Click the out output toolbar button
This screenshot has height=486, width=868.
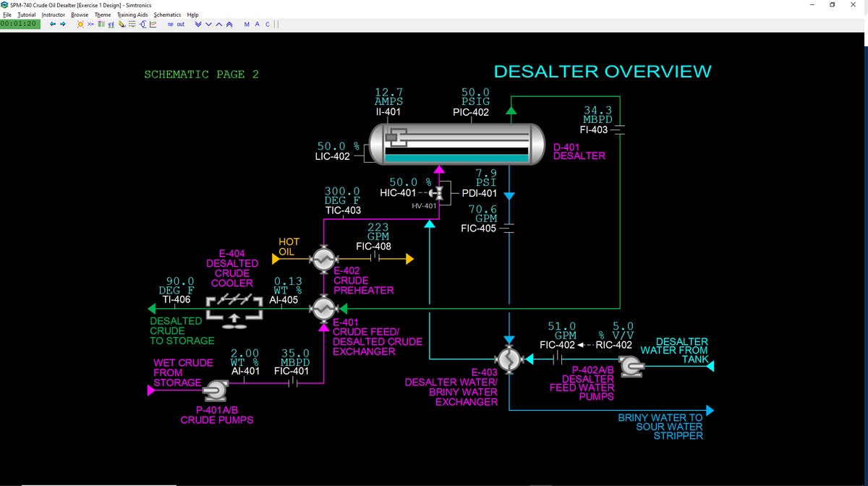pyautogui.click(x=181, y=24)
